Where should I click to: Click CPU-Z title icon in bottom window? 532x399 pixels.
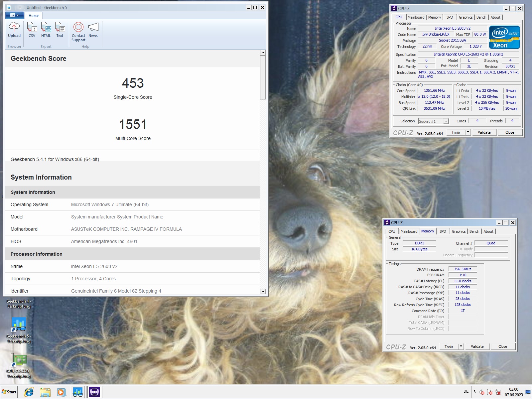[387, 222]
